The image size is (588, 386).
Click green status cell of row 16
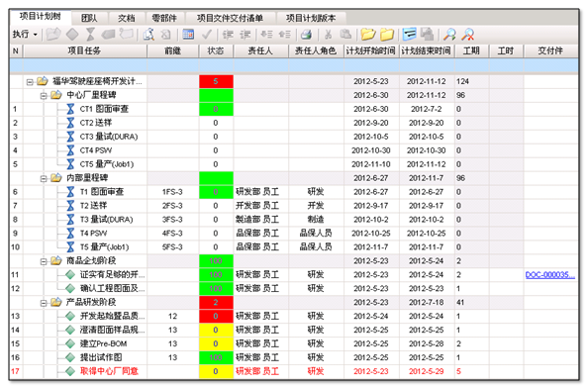pos(216,358)
